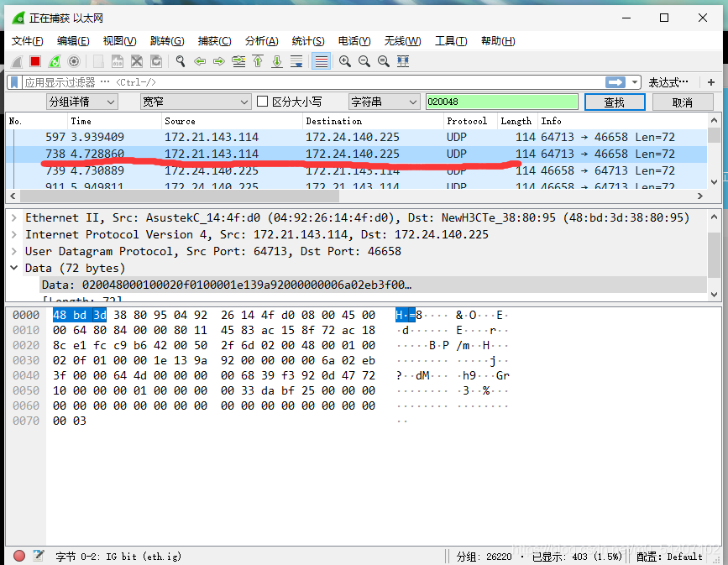The height and width of the screenshot is (565, 728).
Task: Open display filter history dropdown
Action: [x=634, y=82]
